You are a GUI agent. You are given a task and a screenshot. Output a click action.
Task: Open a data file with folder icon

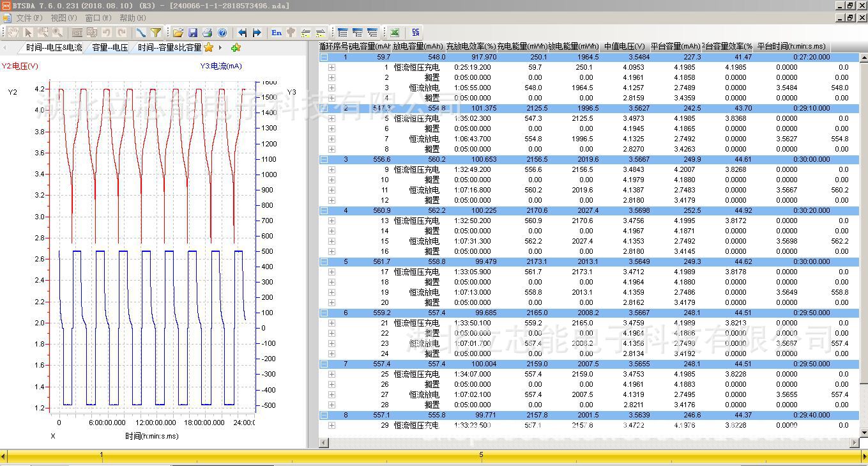(x=178, y=32)
